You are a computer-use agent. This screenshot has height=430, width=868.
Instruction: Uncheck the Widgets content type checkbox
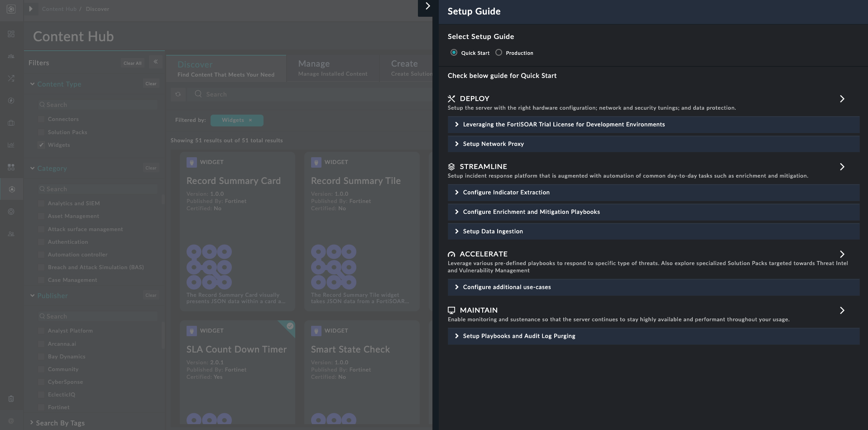(x=42, y=145)
